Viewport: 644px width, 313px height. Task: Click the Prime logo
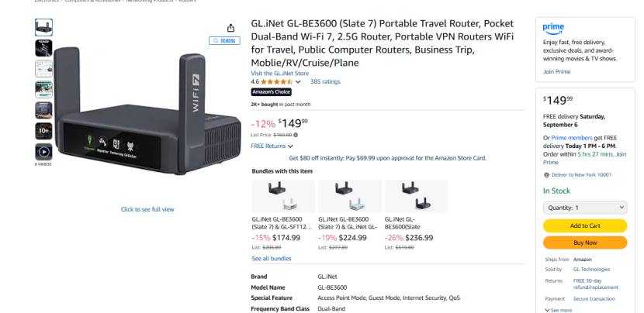(553, 29)
